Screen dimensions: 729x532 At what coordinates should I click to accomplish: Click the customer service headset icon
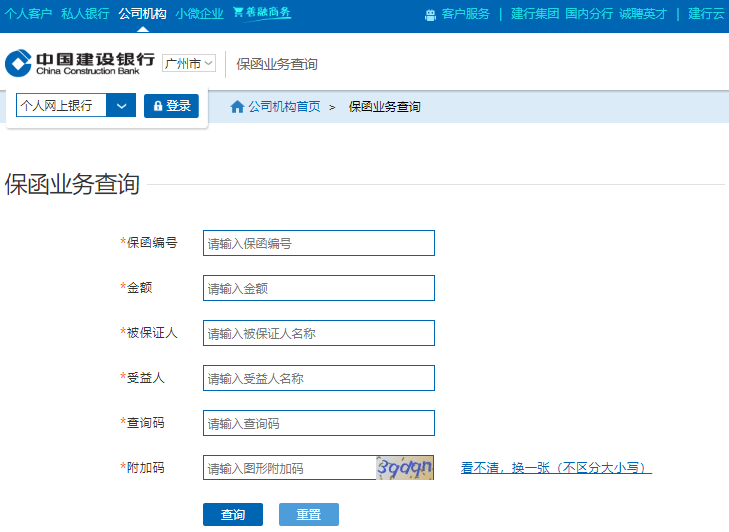pos(430,14)
